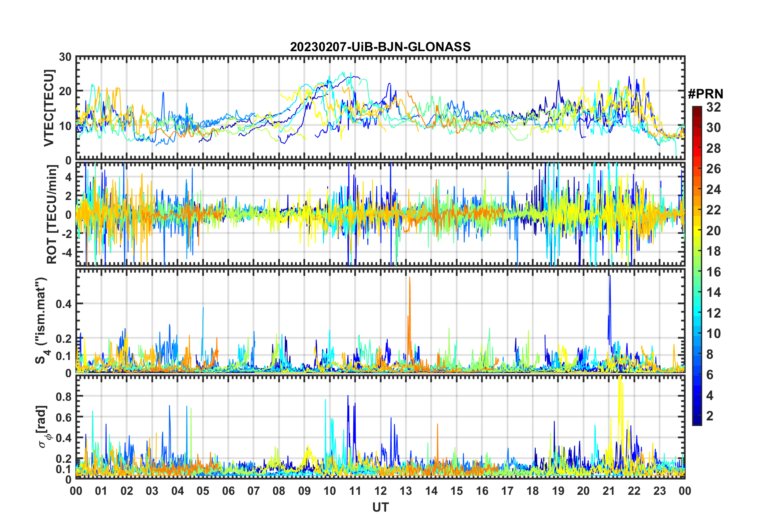The image size is (761, 532).
Task: Click the #PRN colorbar title
Action: (705, 94)
